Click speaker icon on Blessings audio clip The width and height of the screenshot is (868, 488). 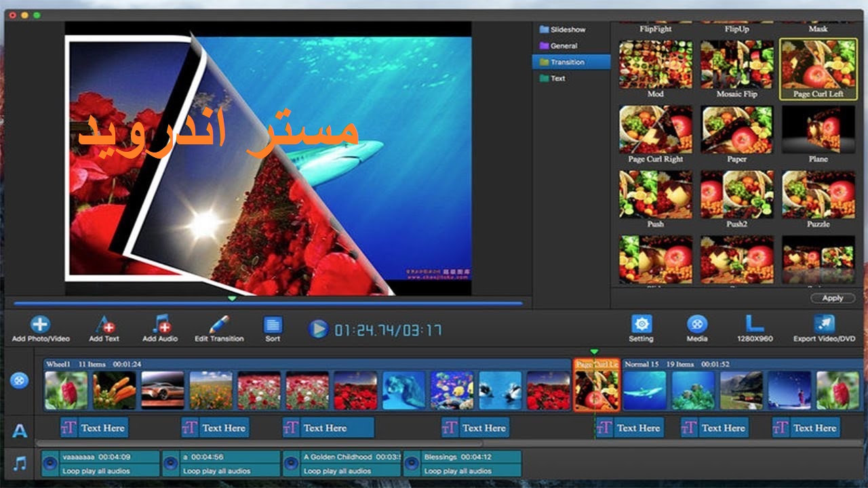(412, 464)
